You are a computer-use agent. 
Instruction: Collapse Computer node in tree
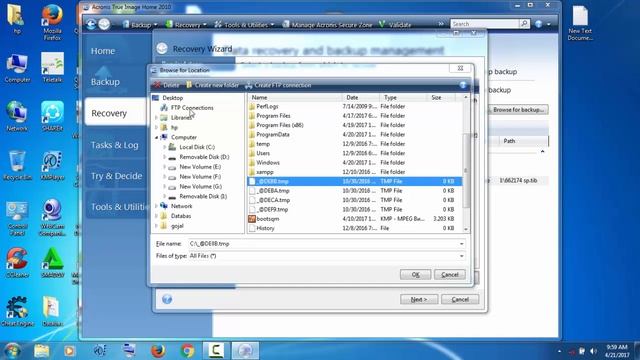(157, 138)
